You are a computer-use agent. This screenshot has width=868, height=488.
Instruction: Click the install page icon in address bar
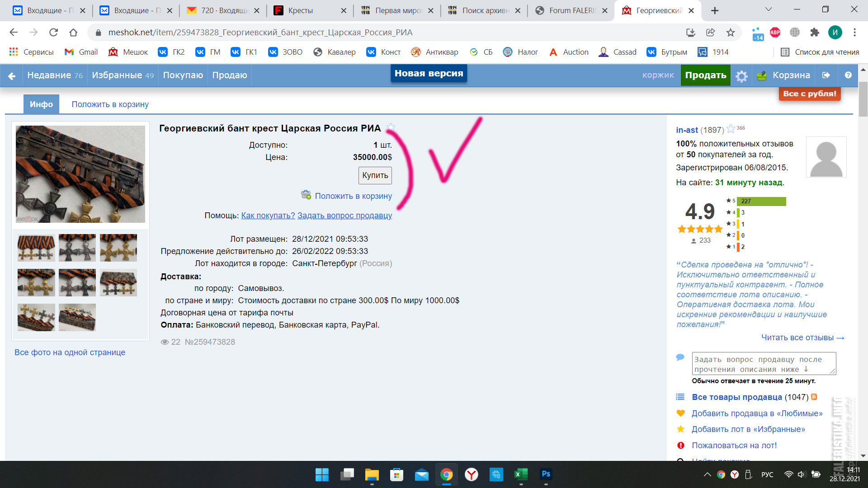click(x=691, y=33)
